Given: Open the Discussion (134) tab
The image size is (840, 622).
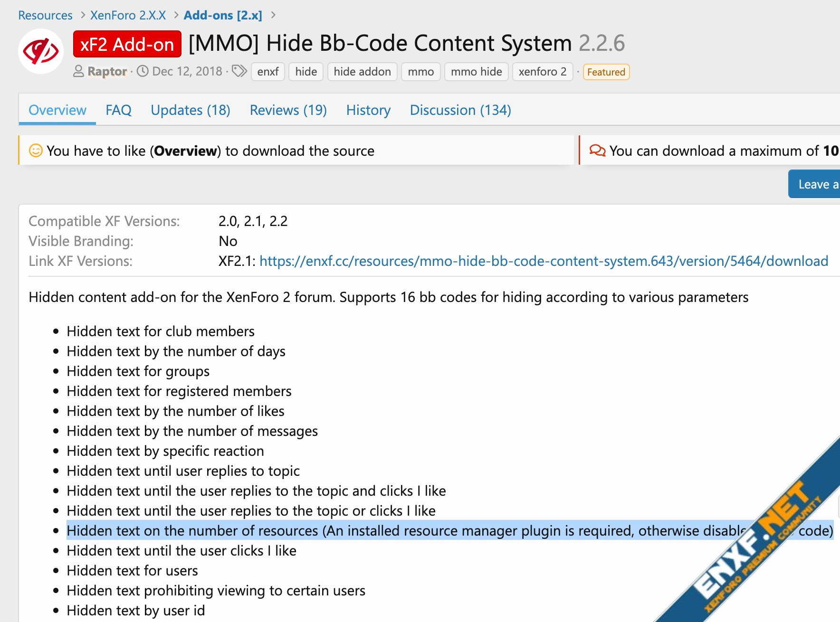Looking at the screenshot, I should click(x=460, y=110).
